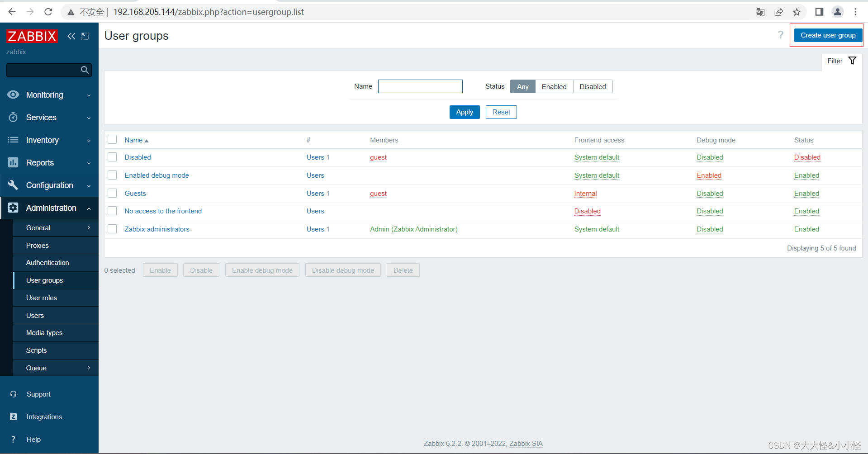Set Status filter to Disabled
The image size is (868, 454).
(593, 86)
